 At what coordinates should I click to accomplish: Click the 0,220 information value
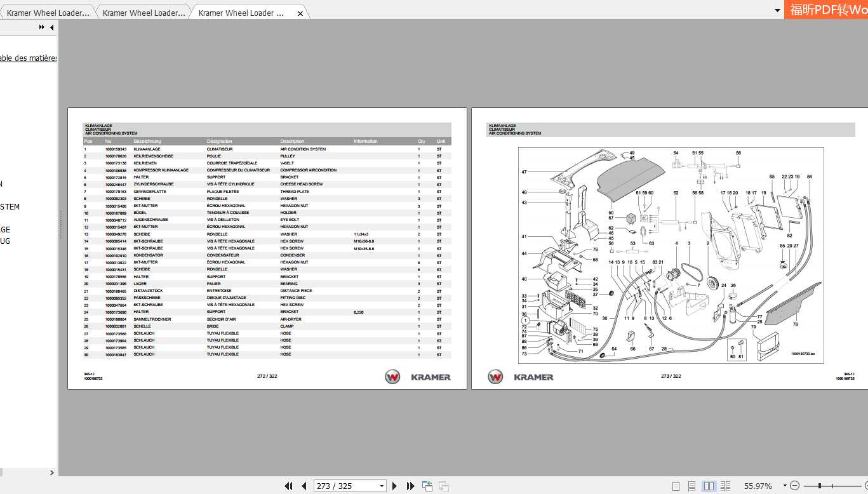click(359, 312)
